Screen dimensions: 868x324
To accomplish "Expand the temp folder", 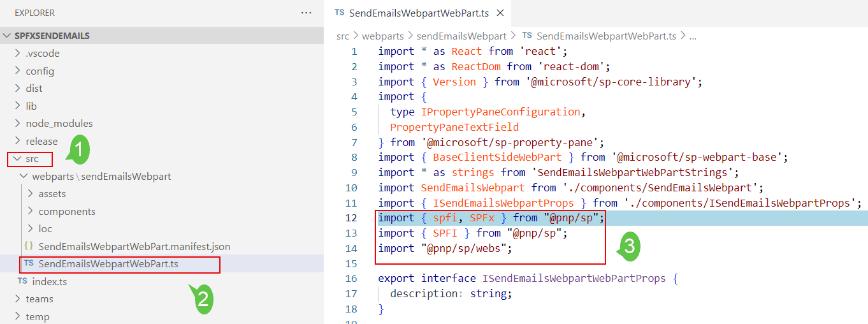I will [x=18, y=316].
